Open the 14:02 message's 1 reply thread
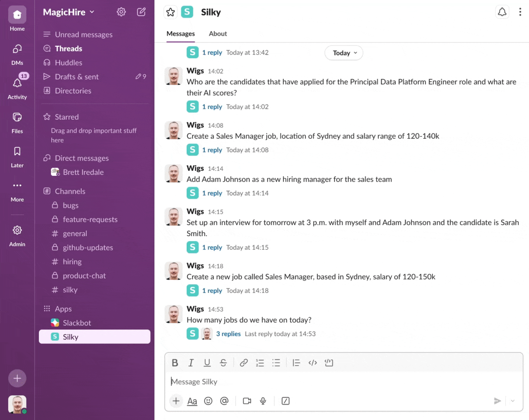Screen dimensions: 529x420 tap(212, 107)
